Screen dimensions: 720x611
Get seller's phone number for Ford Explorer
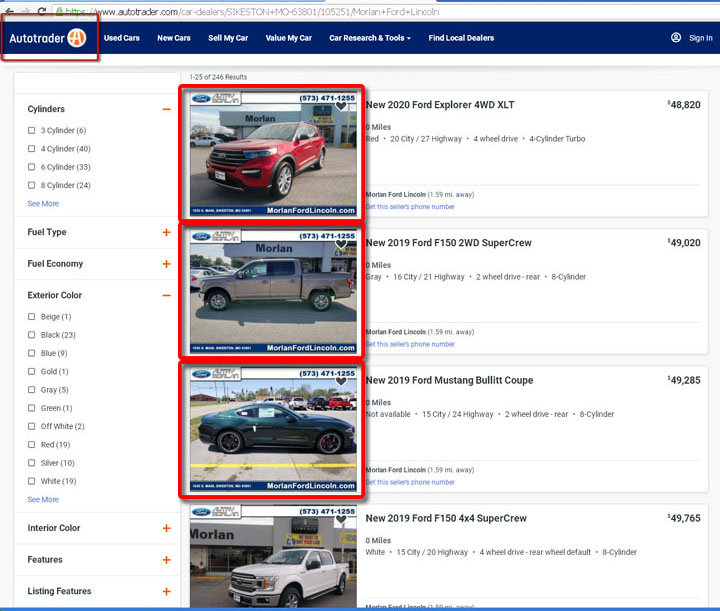click(410, 207)
